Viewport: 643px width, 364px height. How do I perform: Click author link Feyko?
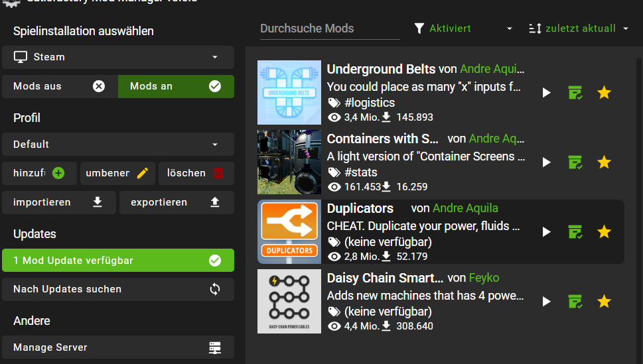pyautogui.click(x=484, y=278)
